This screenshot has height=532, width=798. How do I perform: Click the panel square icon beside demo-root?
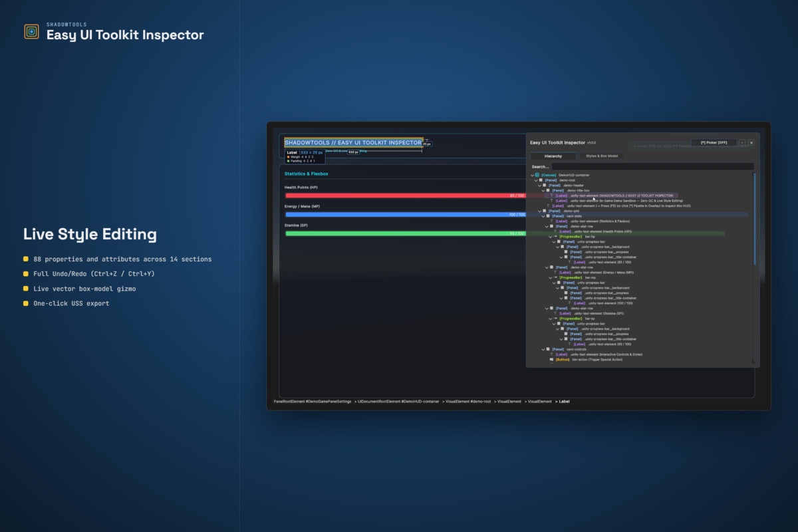pos(541,180)
